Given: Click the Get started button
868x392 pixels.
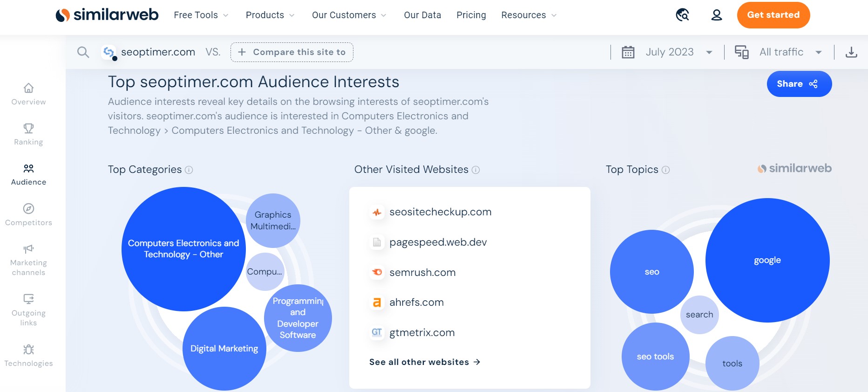Looking at the screenshot, I should tap(773, 15).
